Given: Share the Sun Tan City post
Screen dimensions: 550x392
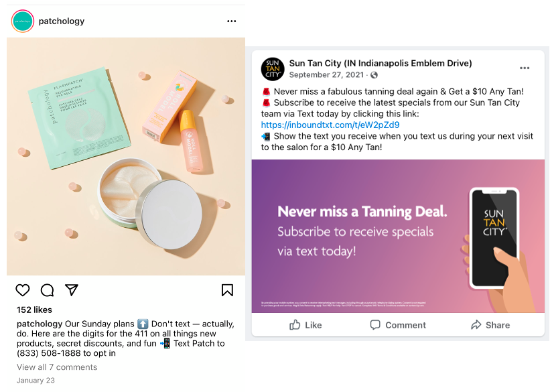Looking at the screenshot, I should 490,325.
